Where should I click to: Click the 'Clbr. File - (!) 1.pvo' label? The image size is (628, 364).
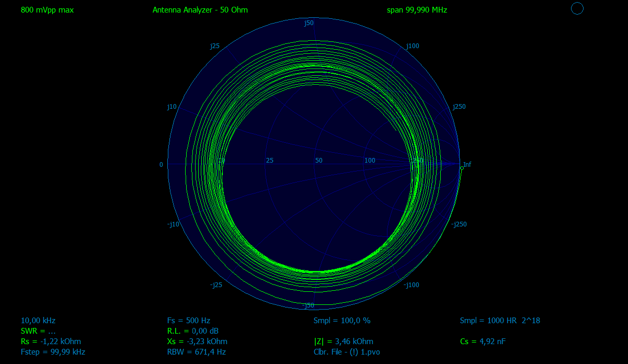[x=347, y=352]
